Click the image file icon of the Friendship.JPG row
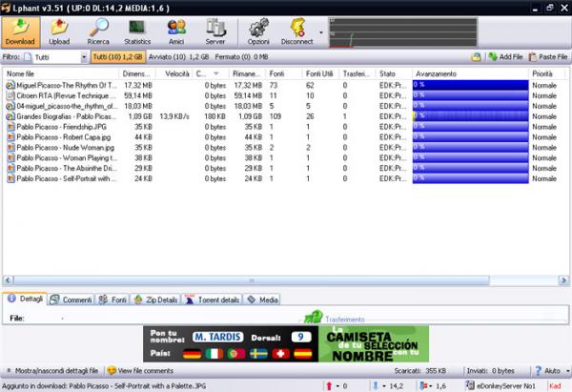Image resolution: width=572 pixels, height=392 pixels. [10, 127]
